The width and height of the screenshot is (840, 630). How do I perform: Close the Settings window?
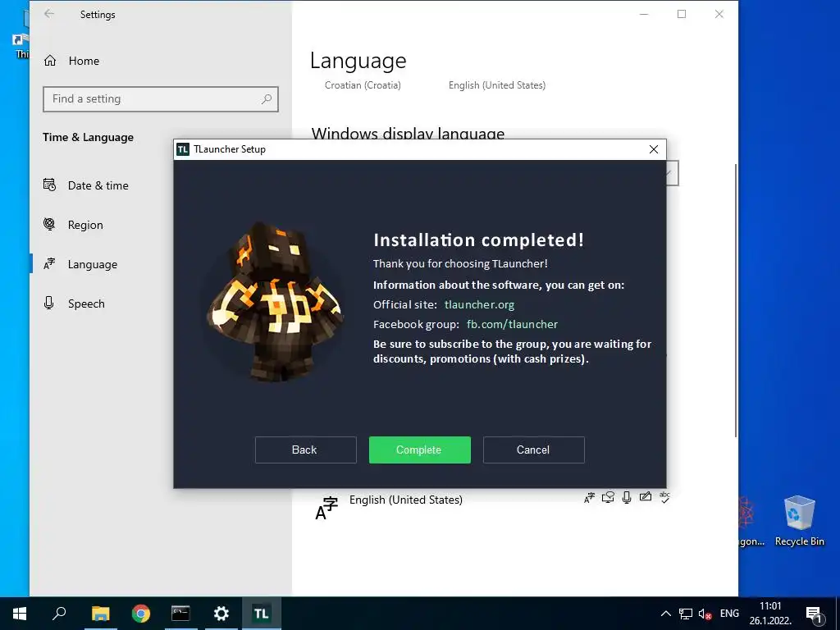point(719,14)
